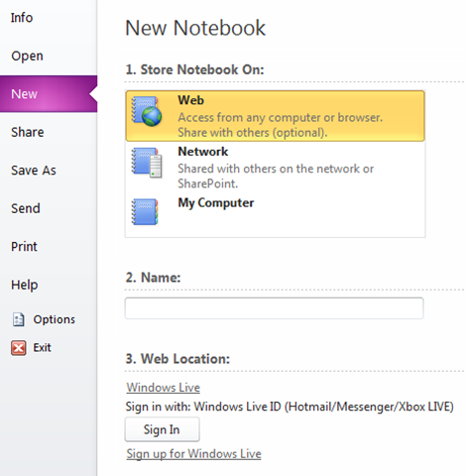Image resolution: width=466 pixels, height=476 pixels.
Task: Click the red Exit icon
Action: click(x=19, y=348)
